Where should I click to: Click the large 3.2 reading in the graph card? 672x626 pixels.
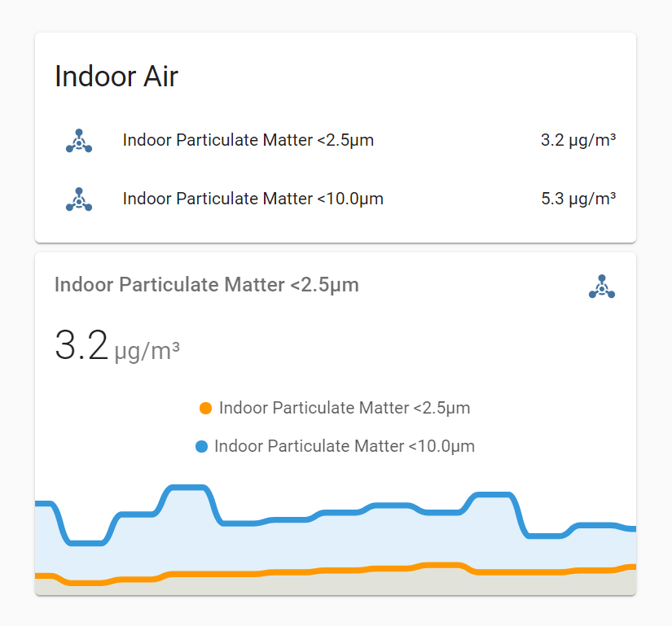81,345
